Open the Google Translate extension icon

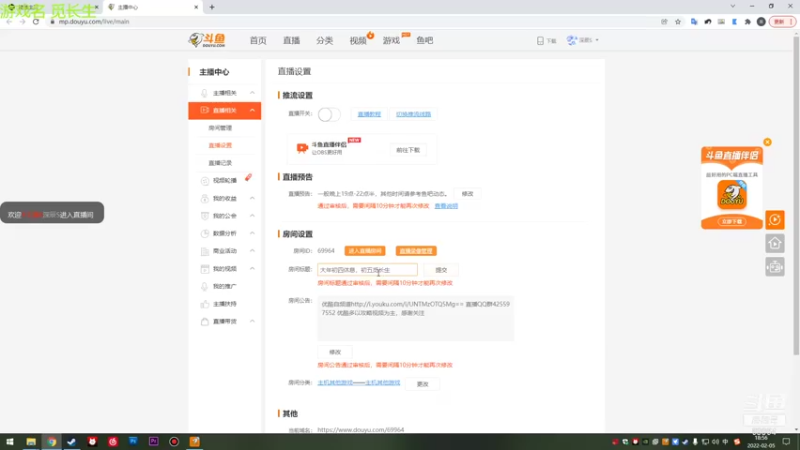694,21
